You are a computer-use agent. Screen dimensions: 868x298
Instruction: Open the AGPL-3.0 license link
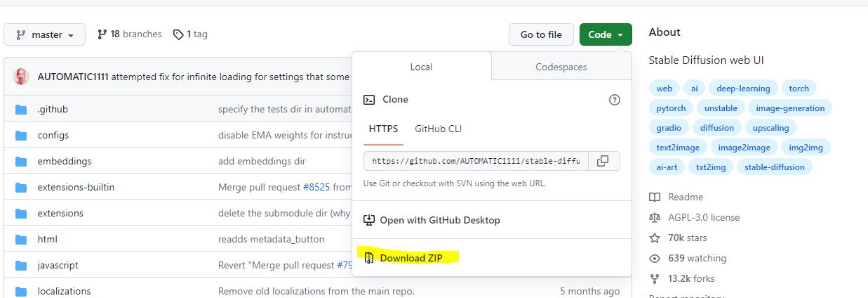(x=695, y=217)
